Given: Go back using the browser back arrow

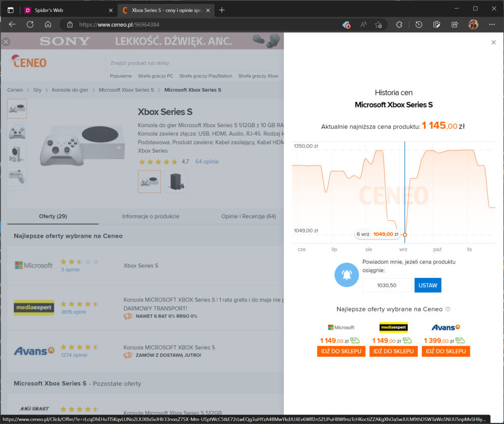Looking at the screenshot, I should [x=12, y=24].
